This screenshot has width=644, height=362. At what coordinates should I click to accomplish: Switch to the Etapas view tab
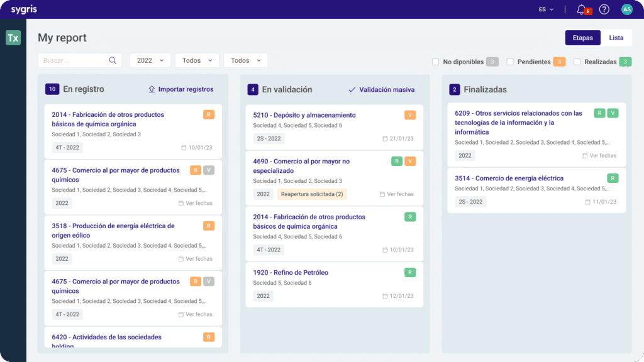582,38
